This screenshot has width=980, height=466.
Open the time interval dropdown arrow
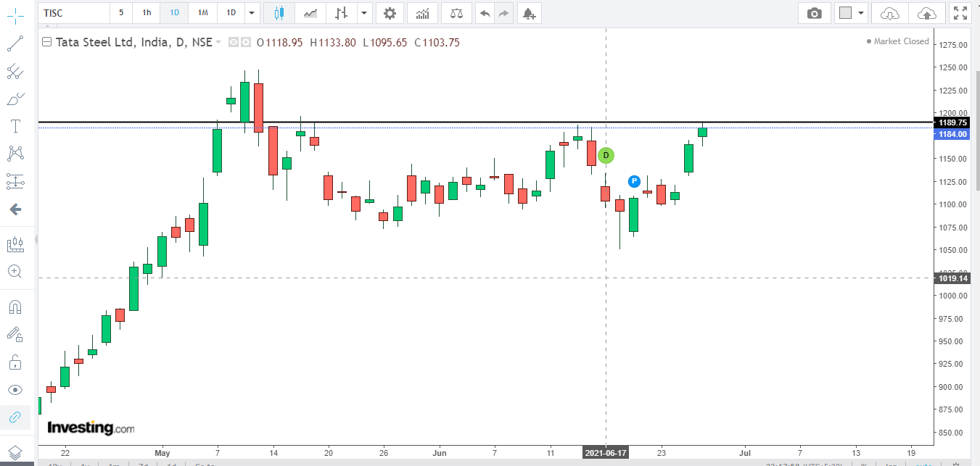(x=251, y=13)
